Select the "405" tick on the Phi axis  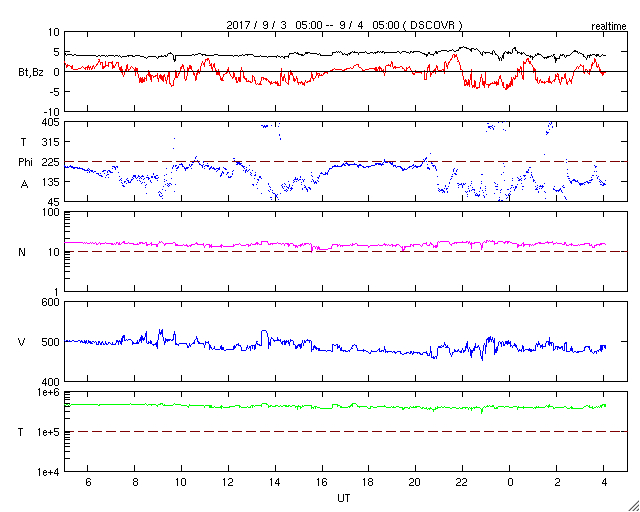tap(52, 122)
